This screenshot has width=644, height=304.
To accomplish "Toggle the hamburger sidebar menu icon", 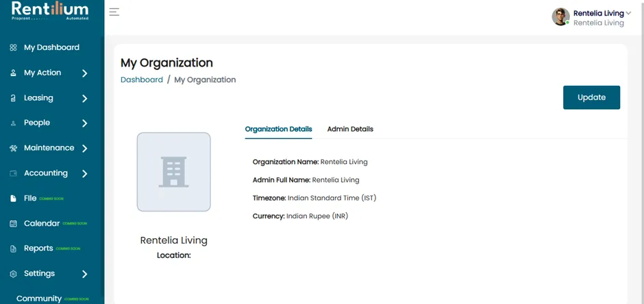I will (114, 12).
